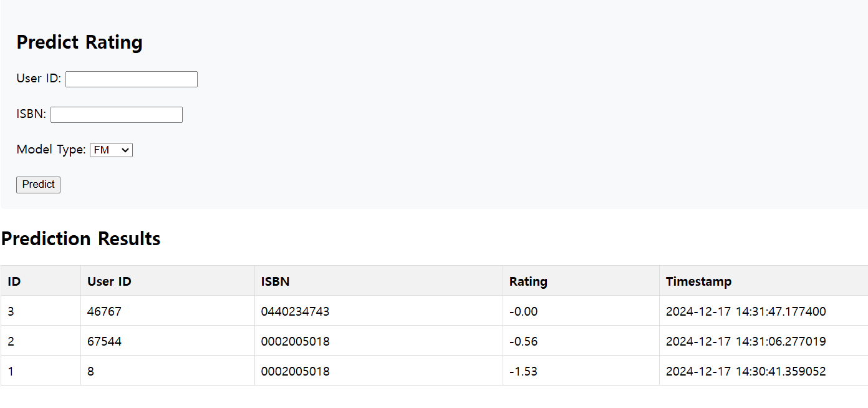Click the Predict Rating heading
This screenshot has width=868, height=408.
click(79, 42)
